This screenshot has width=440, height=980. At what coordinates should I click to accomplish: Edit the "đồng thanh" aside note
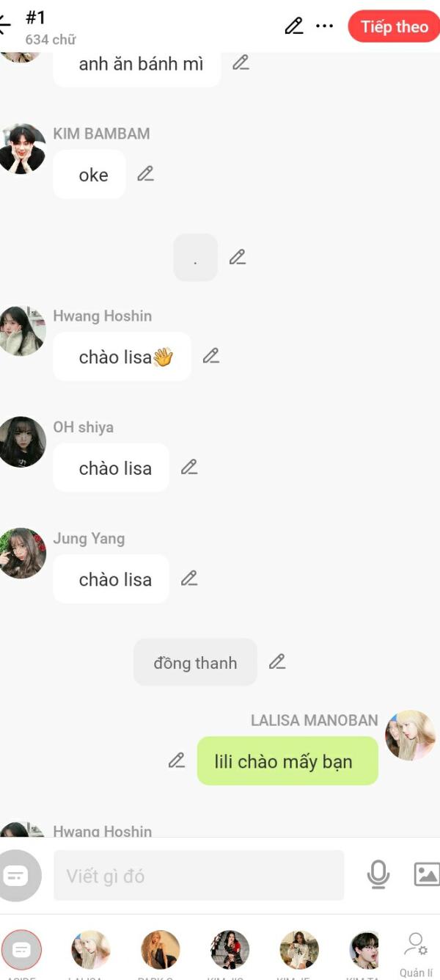(x=277, y=661)
